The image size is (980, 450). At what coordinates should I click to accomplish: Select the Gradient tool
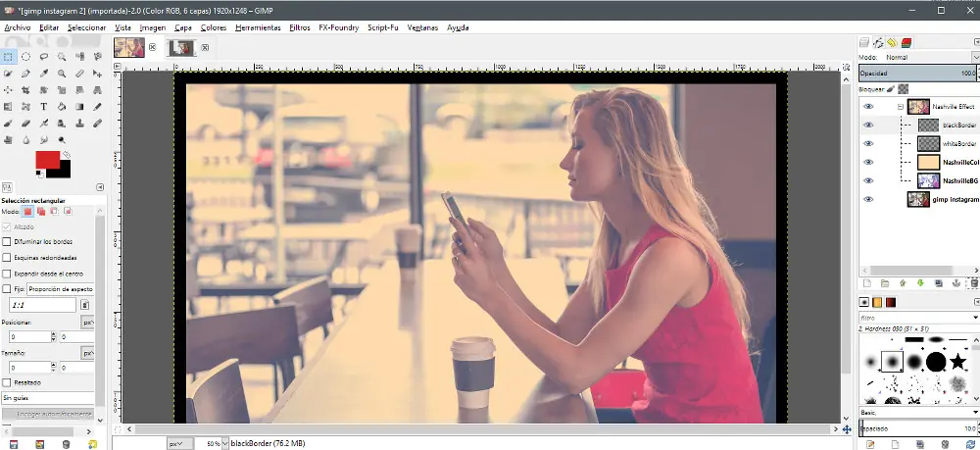pos(79,107)
